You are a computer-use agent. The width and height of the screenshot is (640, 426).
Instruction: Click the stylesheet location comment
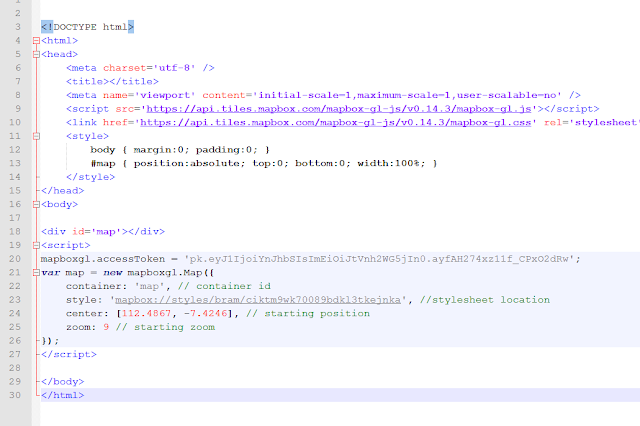(x=485, y=300)
